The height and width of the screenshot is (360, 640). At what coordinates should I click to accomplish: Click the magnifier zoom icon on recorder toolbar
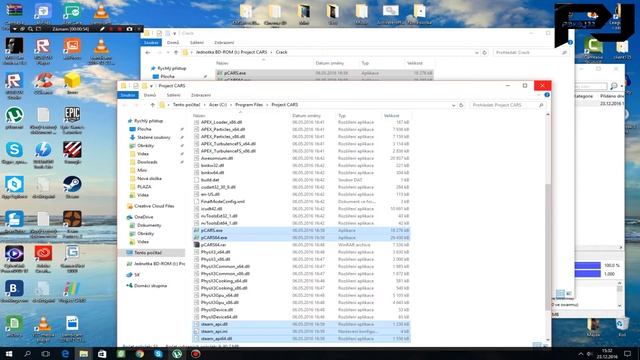click(30, 29)
